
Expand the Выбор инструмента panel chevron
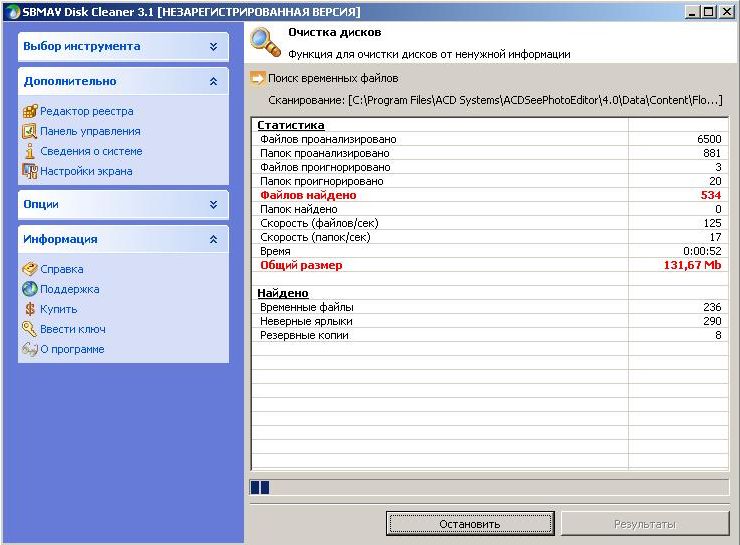pyautogui.click(x=213, y=46)
